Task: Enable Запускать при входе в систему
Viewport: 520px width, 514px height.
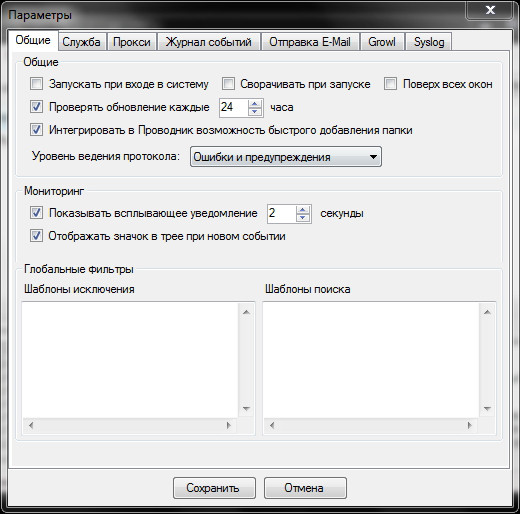Action: (36, 84)
